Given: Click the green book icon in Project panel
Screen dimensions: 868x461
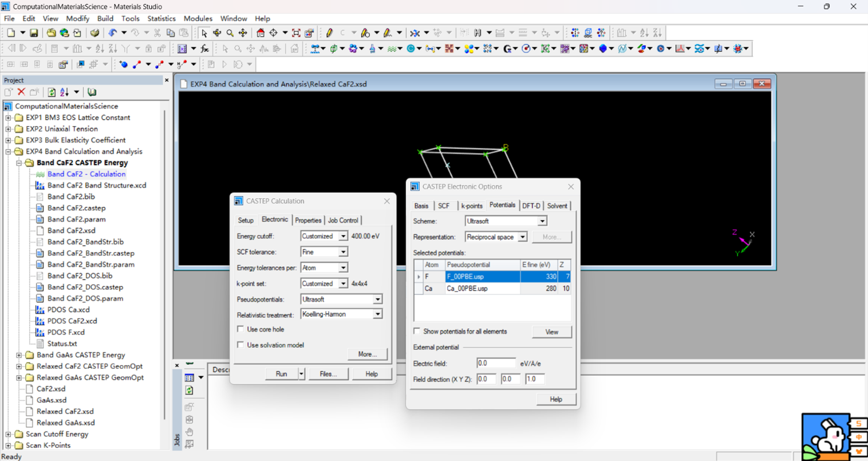Looking at the screenshot, I should (x=92, y=92).
